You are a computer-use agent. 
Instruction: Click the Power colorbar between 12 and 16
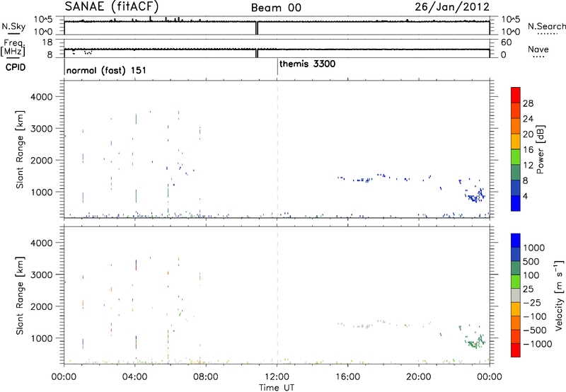click(516, 156)
